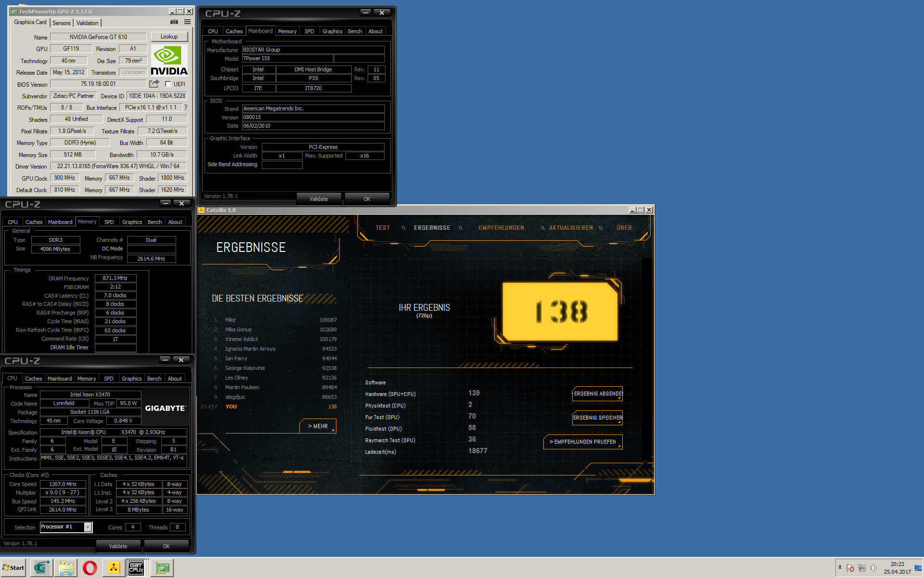The width and height of the screenshot is (924, 578).
Task: Click the Intel Xeon X3470 name field
Action: (90, 394)
